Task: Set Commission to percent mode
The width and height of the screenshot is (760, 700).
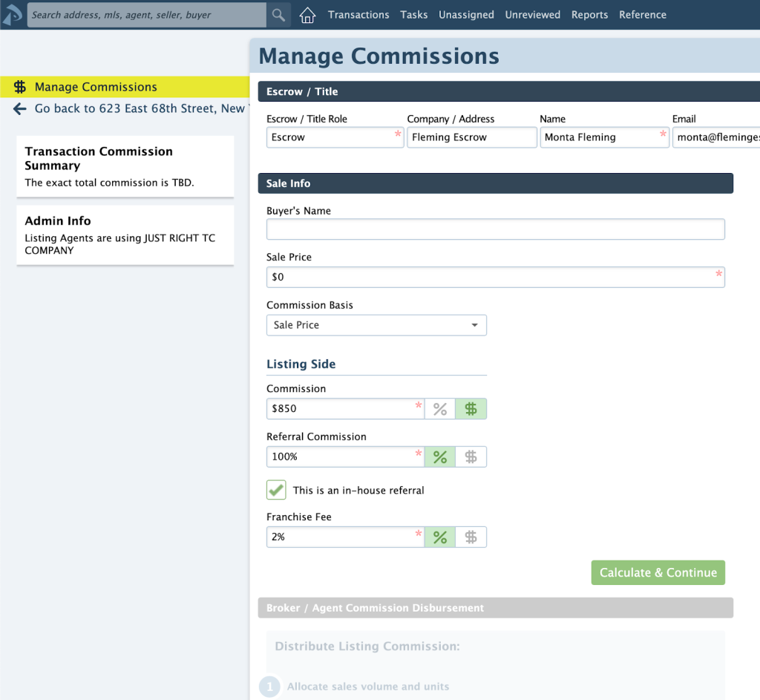Action: click(x=440, y=409)
